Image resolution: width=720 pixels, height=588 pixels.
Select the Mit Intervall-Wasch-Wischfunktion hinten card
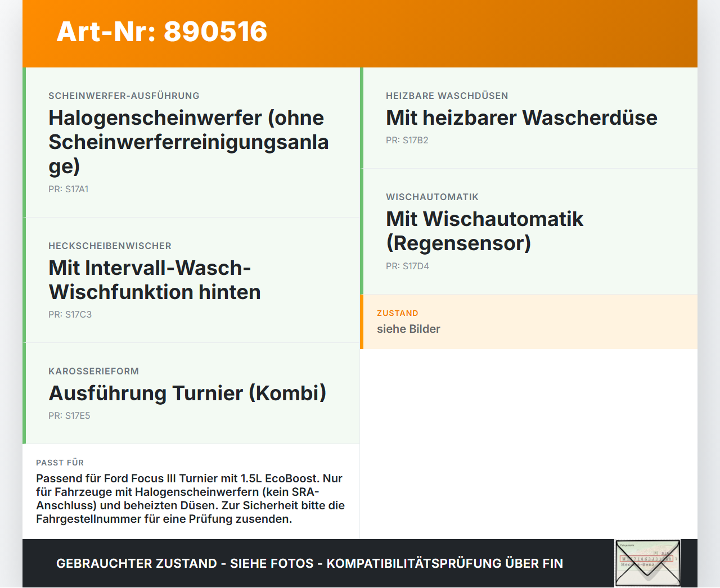coord(191,280)
